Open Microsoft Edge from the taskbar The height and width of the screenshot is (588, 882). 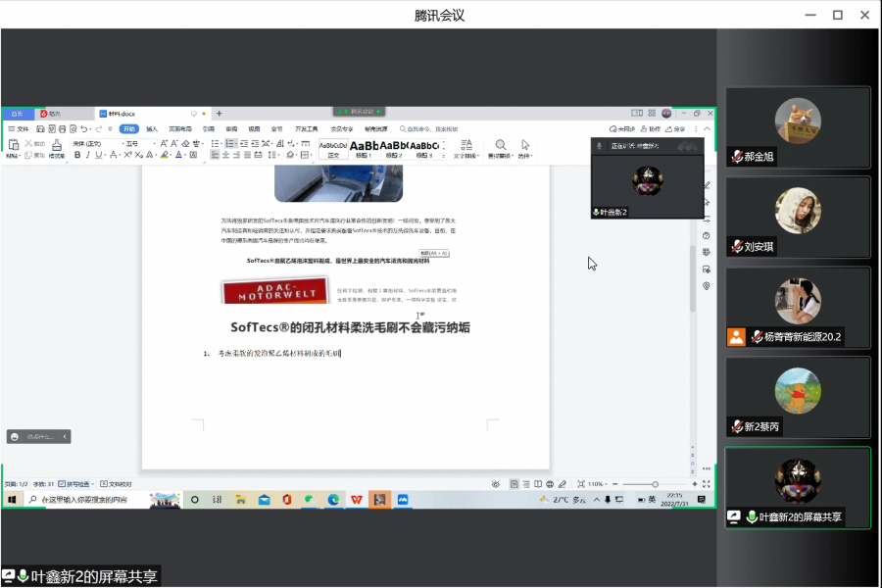(333, 500)
